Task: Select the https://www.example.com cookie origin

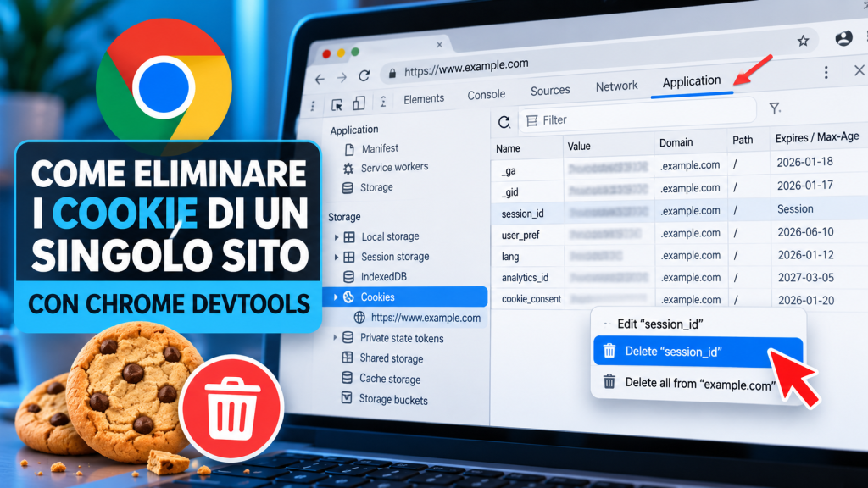Action: [426, 319]
